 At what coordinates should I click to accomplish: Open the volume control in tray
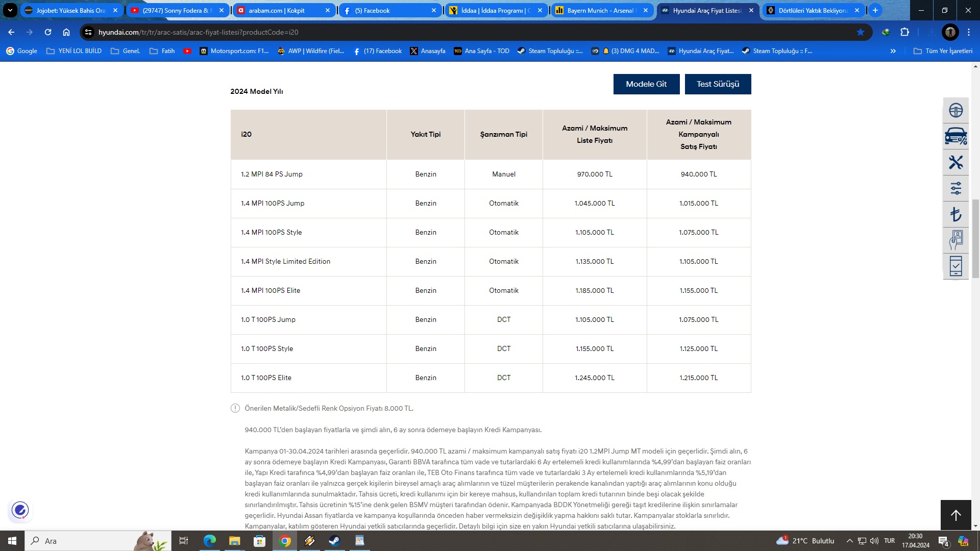874,541
